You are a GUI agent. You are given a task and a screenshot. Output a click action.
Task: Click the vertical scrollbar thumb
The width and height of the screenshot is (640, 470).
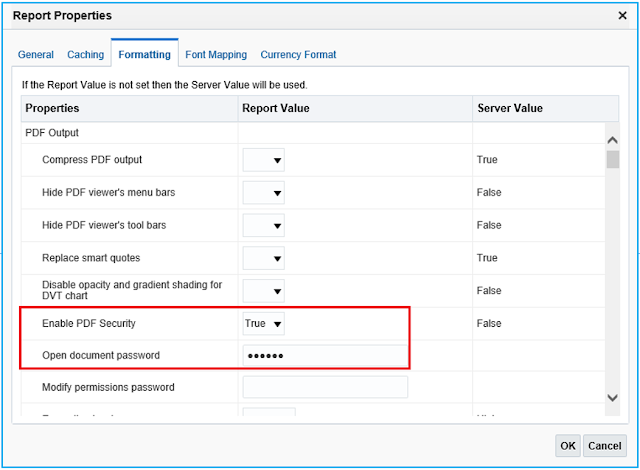(x=613, y=160)
